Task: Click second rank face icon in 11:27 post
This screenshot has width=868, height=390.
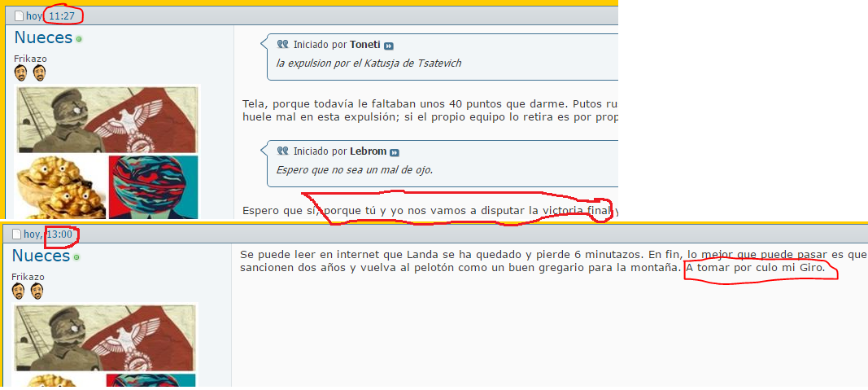Action: 39,72
